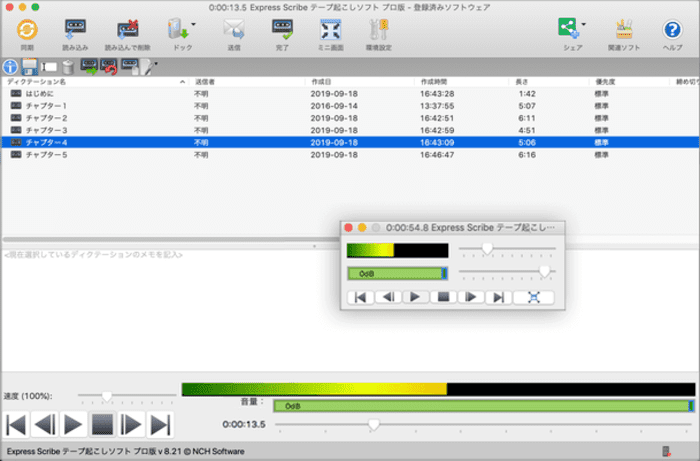Click play in mini window
Image resolution: width=700 pixels, height=461 pixels.
click(x=416, y=297)
